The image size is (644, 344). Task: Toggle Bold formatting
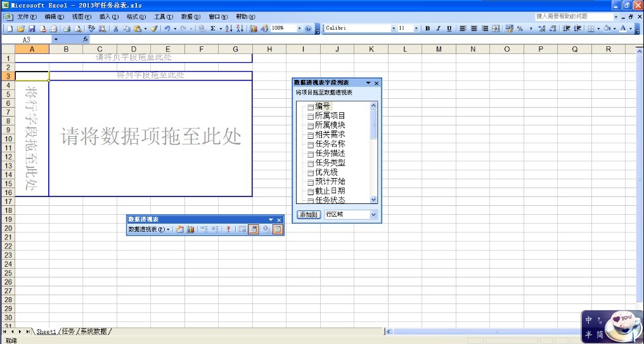428,29
